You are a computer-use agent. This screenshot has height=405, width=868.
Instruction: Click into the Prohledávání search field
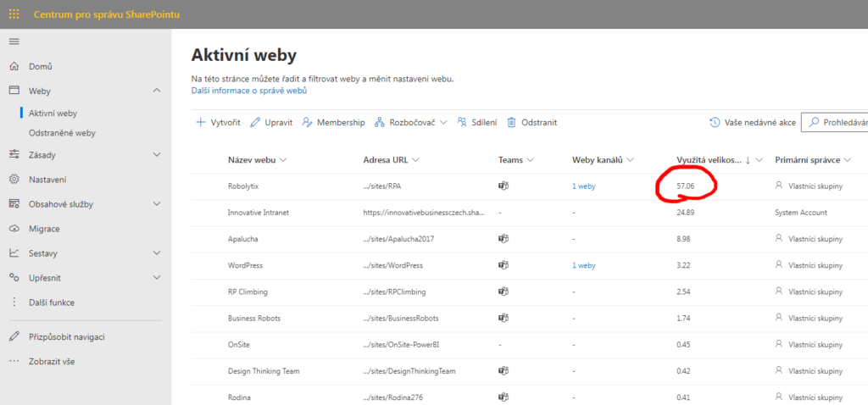[834, 122]
